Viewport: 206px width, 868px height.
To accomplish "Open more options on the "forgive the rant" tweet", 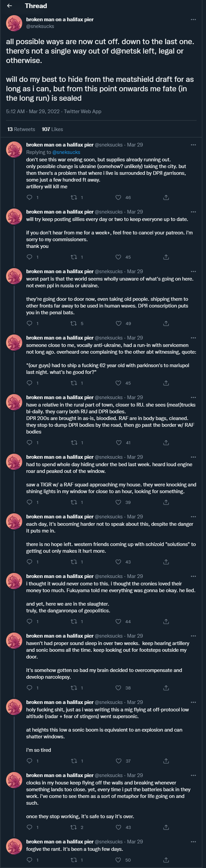I will [193, 842].
